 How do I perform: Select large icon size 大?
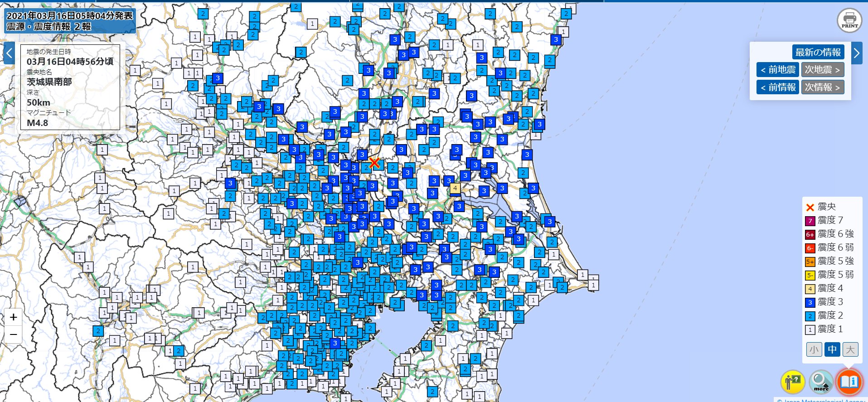[x=850, y=349]
